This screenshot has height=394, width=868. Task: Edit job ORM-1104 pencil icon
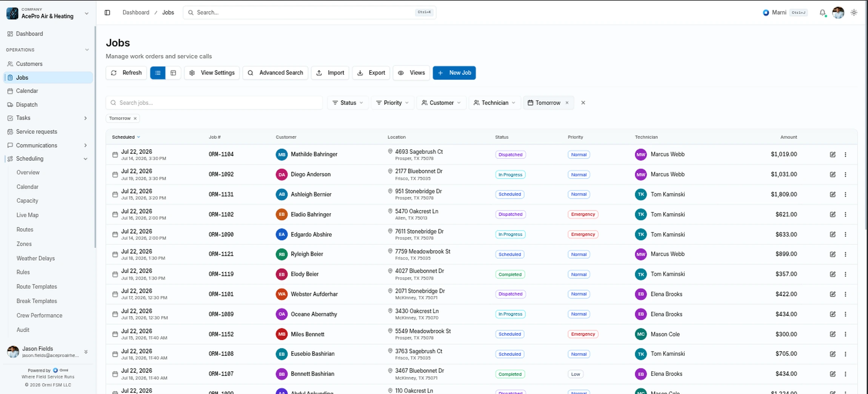click(833, 155)
